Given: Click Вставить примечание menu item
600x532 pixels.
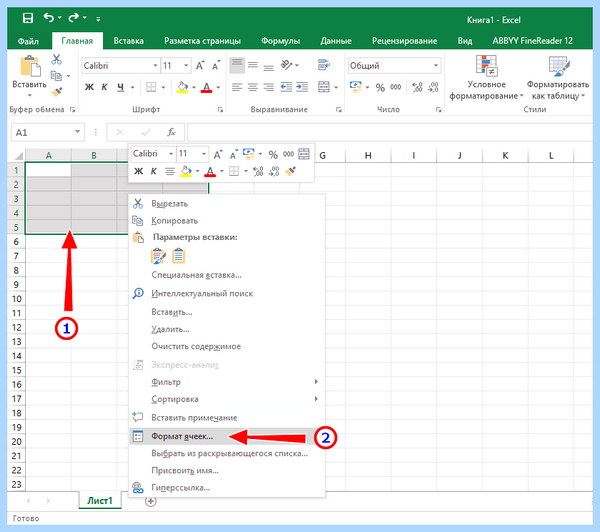Looking at the screenshot, I should (227, 418).
